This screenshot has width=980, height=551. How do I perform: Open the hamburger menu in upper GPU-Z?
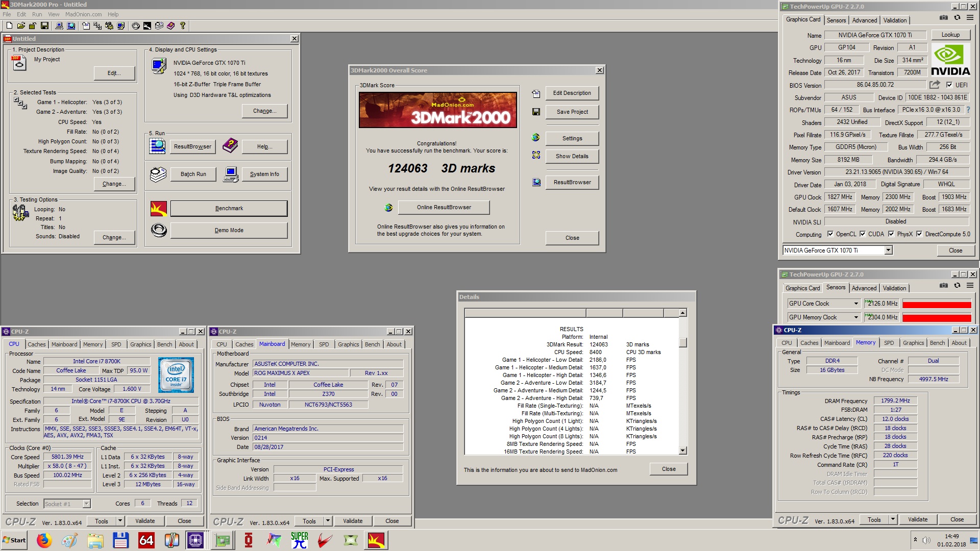(x=970, y=17)
